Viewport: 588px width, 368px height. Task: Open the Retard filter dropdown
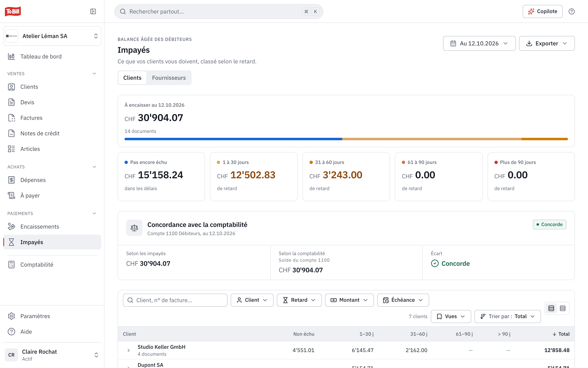[299, 300]
